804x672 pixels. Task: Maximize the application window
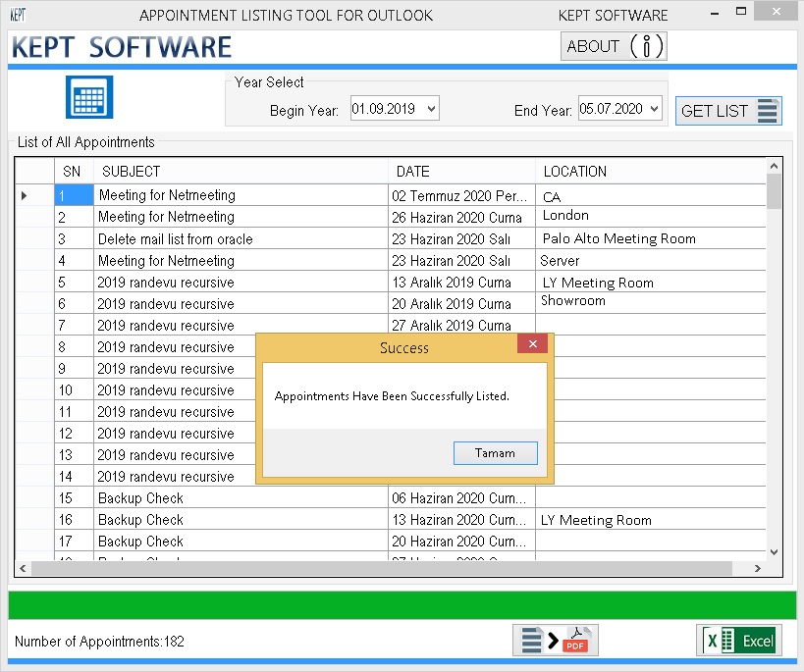(x=741, y=12)
